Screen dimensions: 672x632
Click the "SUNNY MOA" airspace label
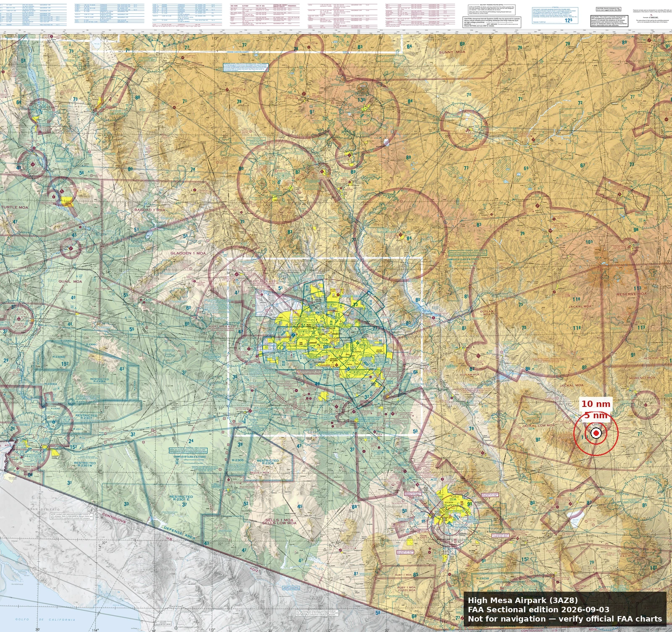coord(452,52)
